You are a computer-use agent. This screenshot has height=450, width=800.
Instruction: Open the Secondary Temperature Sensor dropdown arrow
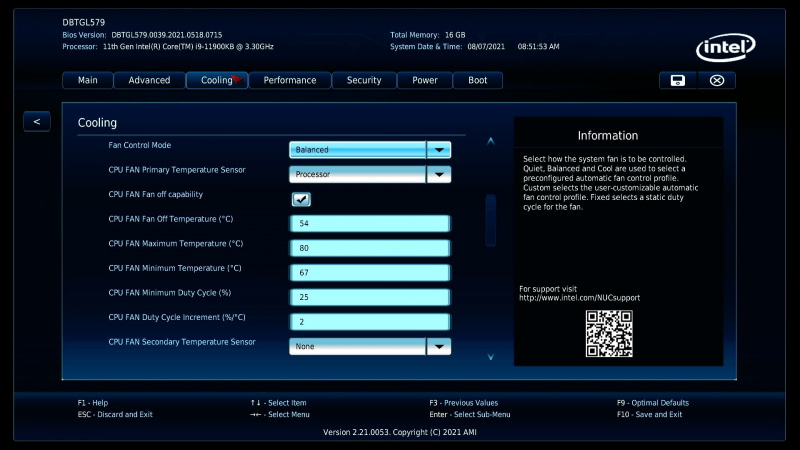click(439, 346)
